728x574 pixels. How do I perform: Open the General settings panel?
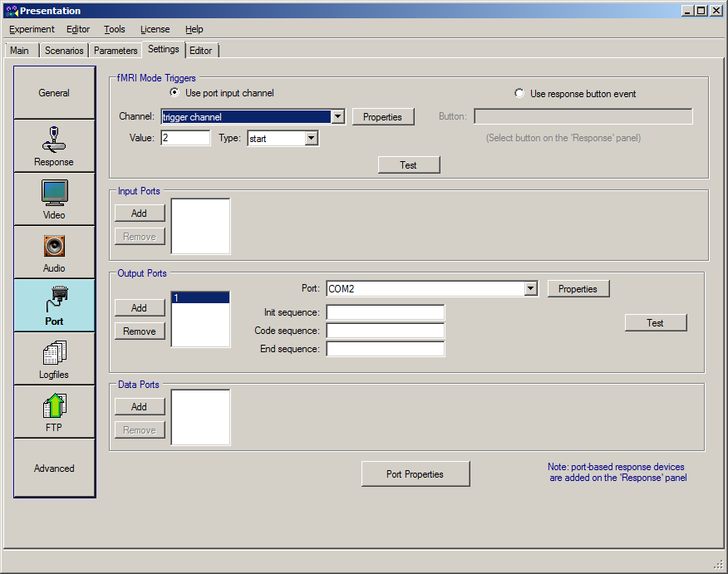click(54, 93)
